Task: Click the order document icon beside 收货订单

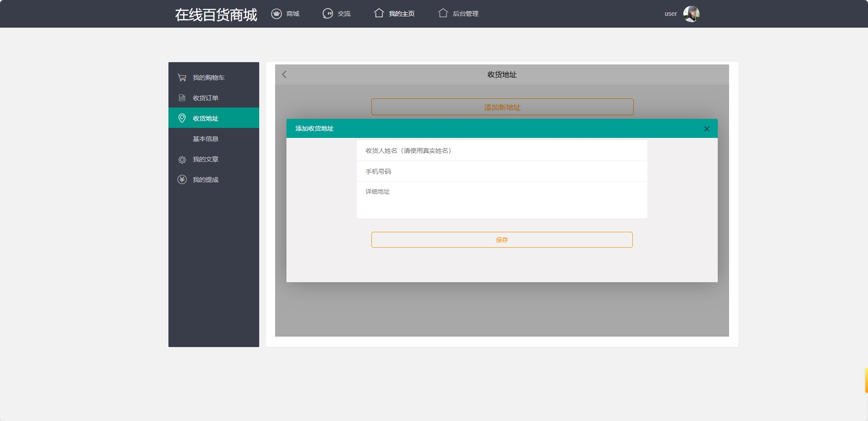Action: tap(182, 98)
